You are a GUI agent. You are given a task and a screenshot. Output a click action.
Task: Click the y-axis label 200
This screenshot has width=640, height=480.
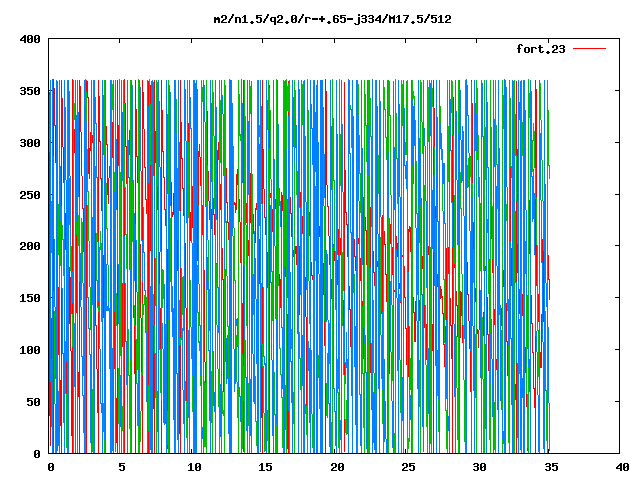pos(30,246)
